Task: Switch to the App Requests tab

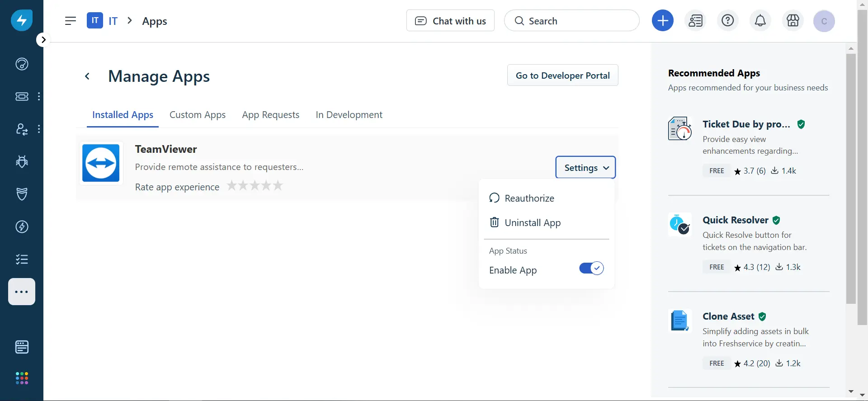Action: click(x=271, y=115)
